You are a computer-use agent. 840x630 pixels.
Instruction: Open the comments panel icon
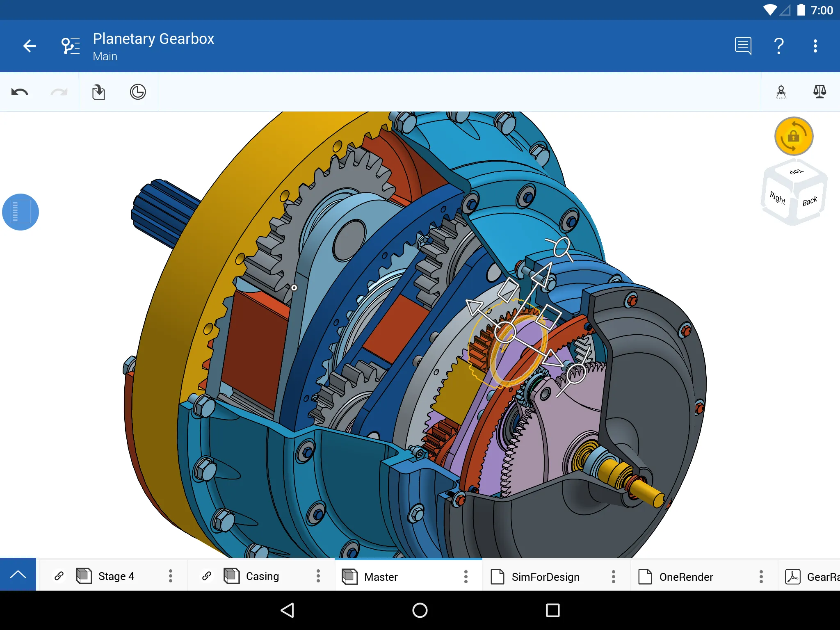click(743, 46)
